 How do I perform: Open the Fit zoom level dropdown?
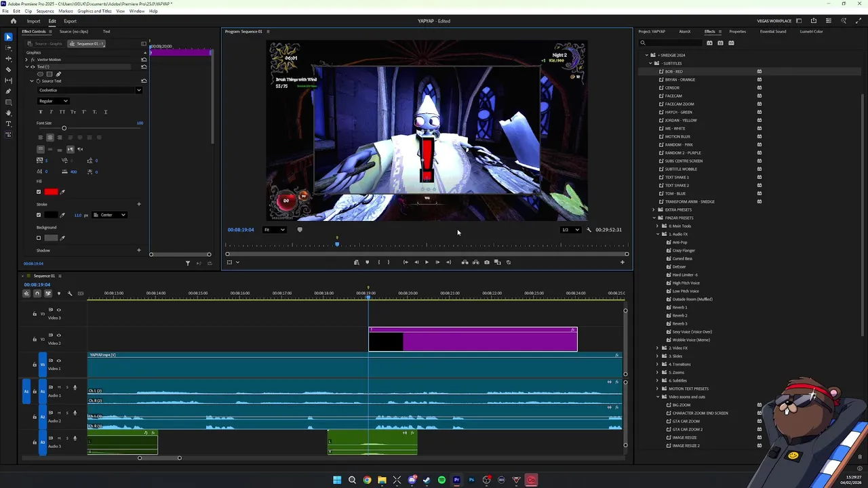pos(275,230)
